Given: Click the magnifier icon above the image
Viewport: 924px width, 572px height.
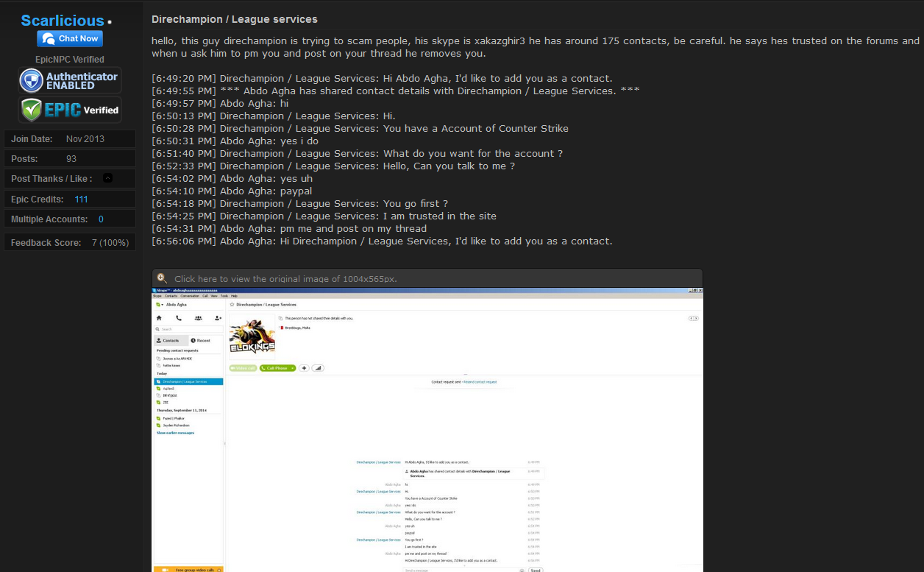Looking at the screenshot, I should (x=162, y=278).
